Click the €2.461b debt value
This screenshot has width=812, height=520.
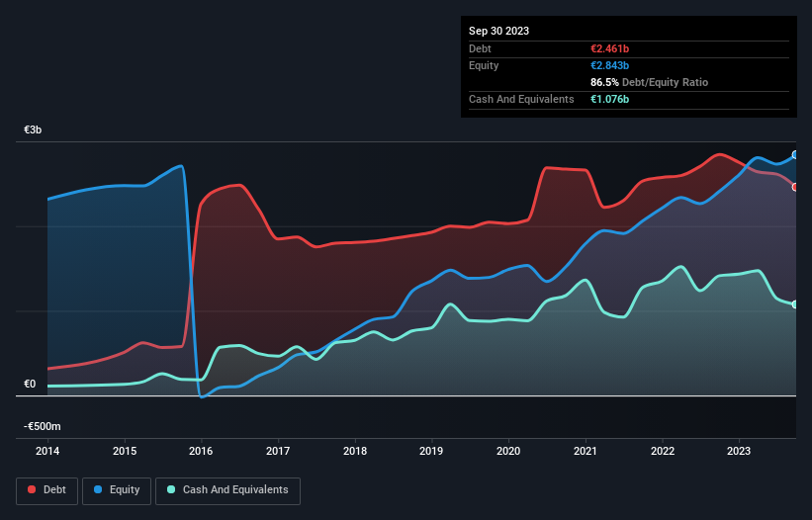tap(609, 48)
